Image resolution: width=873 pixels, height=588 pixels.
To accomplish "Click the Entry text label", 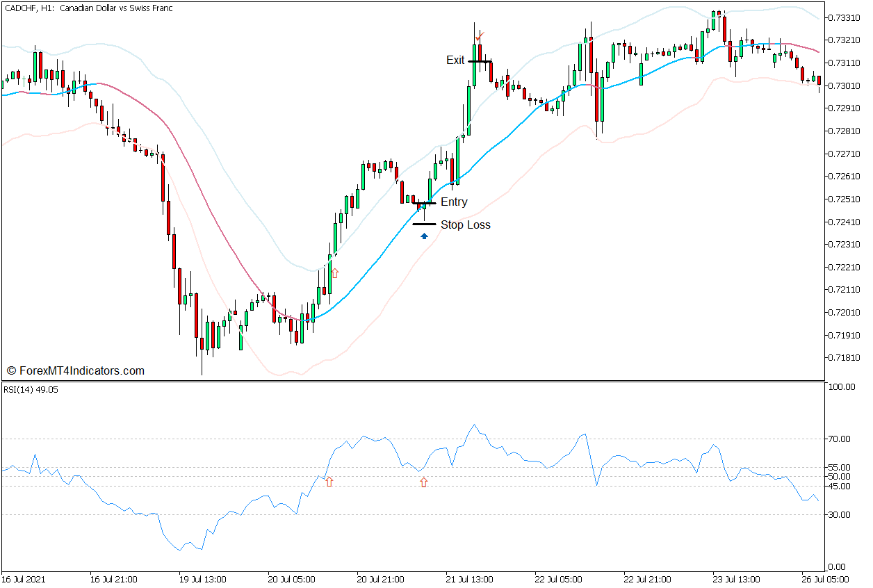I will click(x=454, y=202).
